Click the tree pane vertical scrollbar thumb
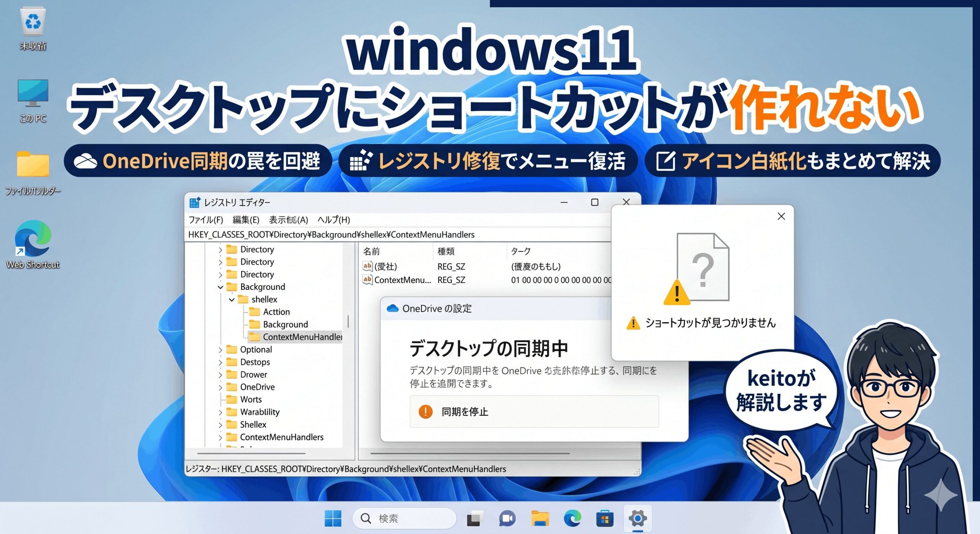Viewport: 980px width, 534px height. pyautogui.click(x=348, y=322)
